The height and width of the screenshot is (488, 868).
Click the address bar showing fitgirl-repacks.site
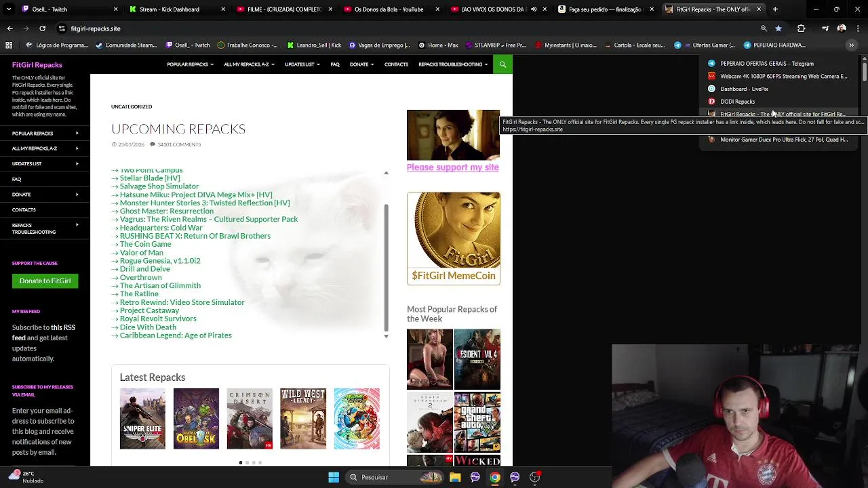407,28
